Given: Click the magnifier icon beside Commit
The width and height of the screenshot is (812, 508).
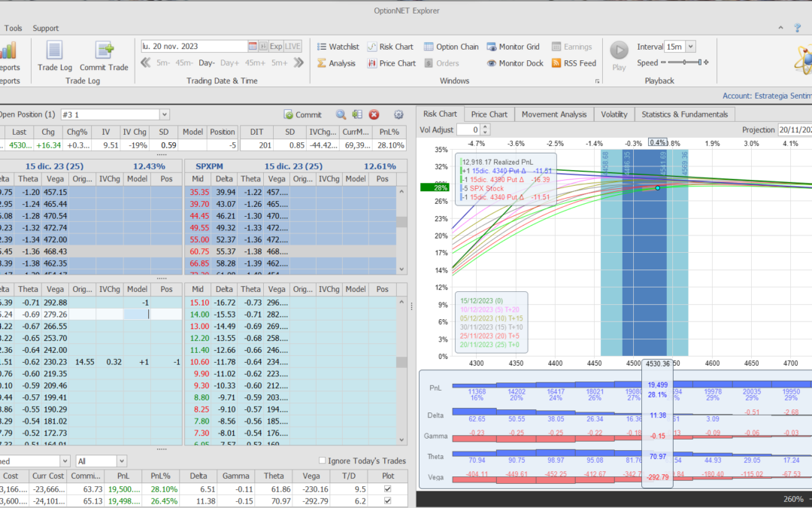Looking at the screenshot, I should click(341, 114).
